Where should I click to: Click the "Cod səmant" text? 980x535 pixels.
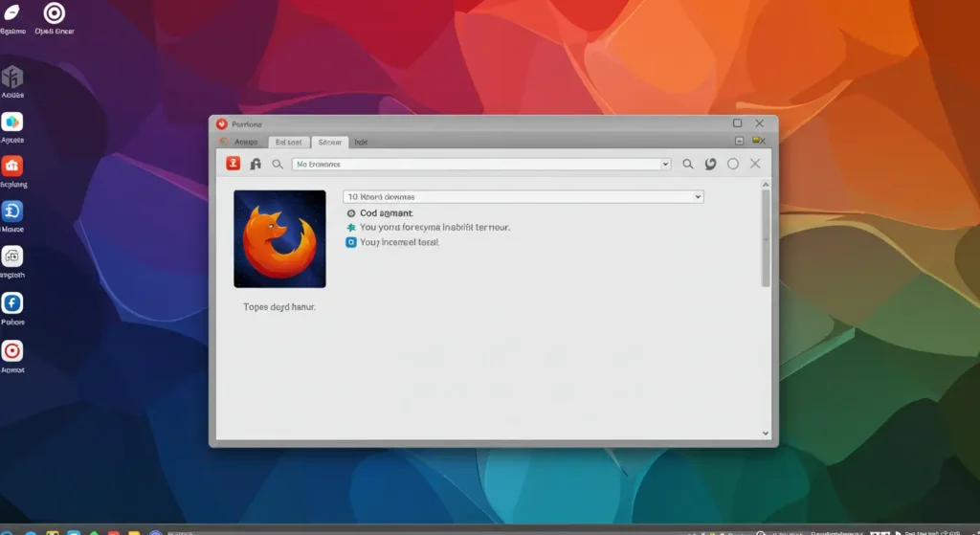pyautogui.click(x=387, y=213)
